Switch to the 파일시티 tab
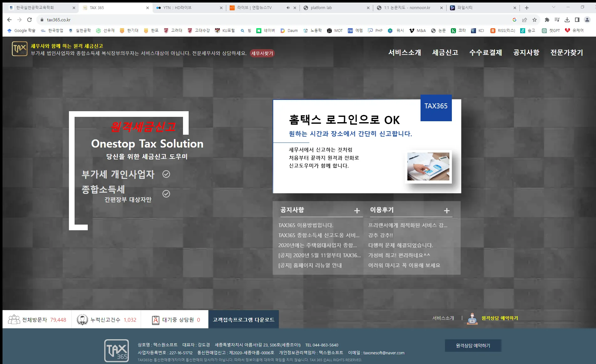596x364 pixels. tap(483, 8)
